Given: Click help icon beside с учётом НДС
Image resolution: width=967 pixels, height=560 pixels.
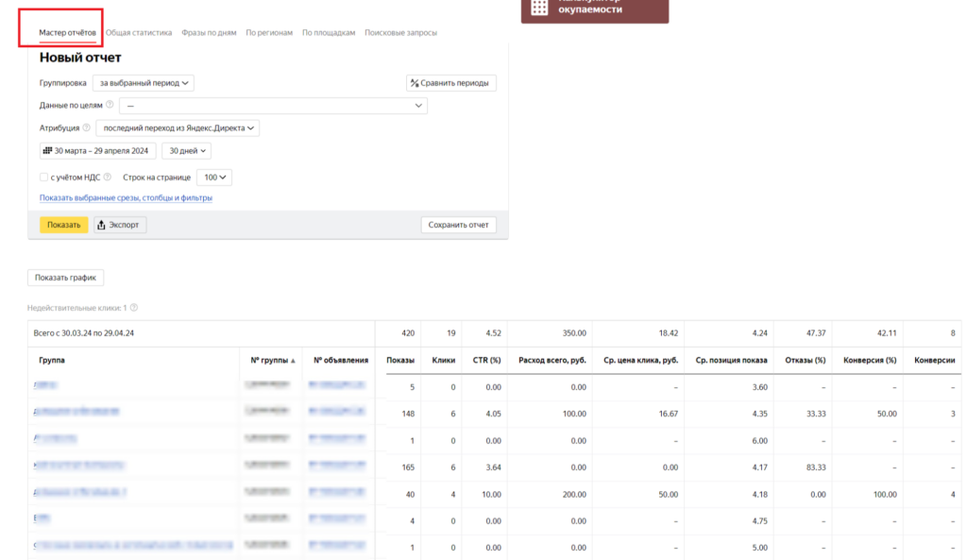Looking at the screenshot, I should (x=109, y=177).
